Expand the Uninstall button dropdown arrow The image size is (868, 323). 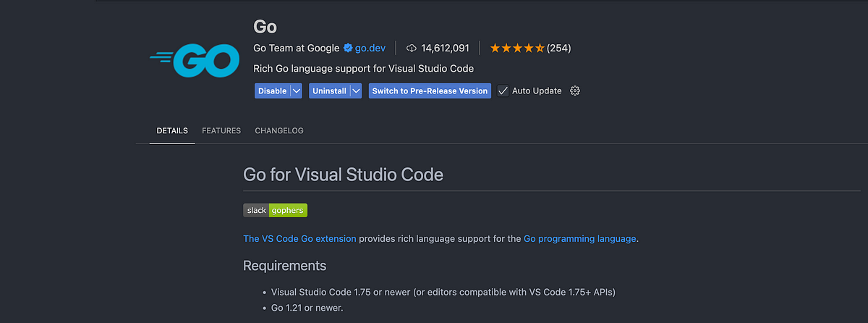point(355,91)
